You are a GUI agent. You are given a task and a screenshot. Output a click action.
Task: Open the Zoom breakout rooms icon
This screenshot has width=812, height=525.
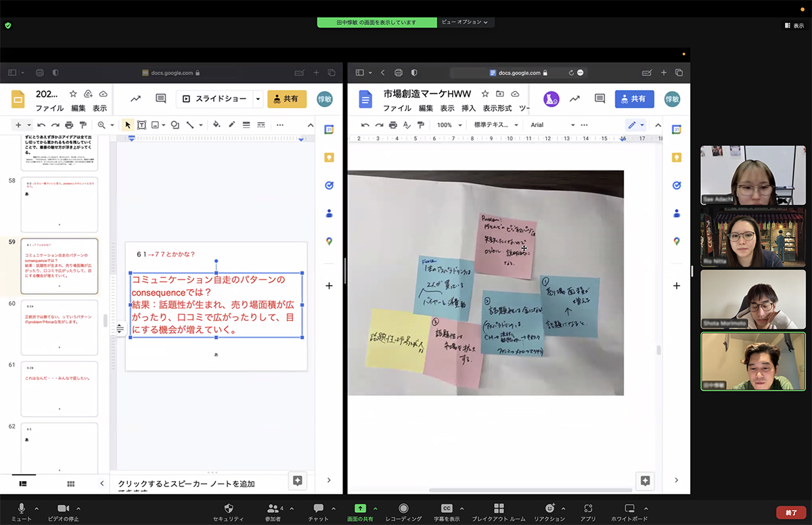pyautogui.click(x=499, y=508)
